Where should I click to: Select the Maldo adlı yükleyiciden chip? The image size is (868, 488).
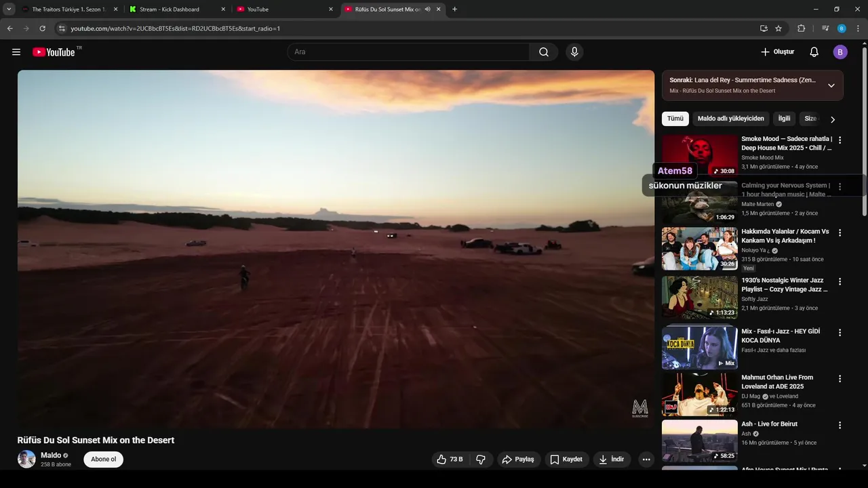[731, 119]
